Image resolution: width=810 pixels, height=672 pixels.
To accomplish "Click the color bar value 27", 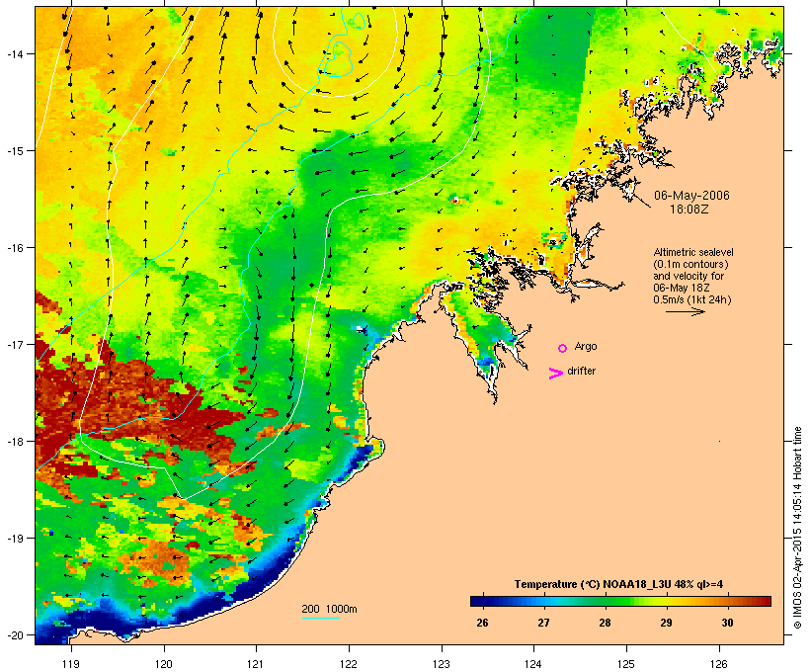I will (543, 623).
